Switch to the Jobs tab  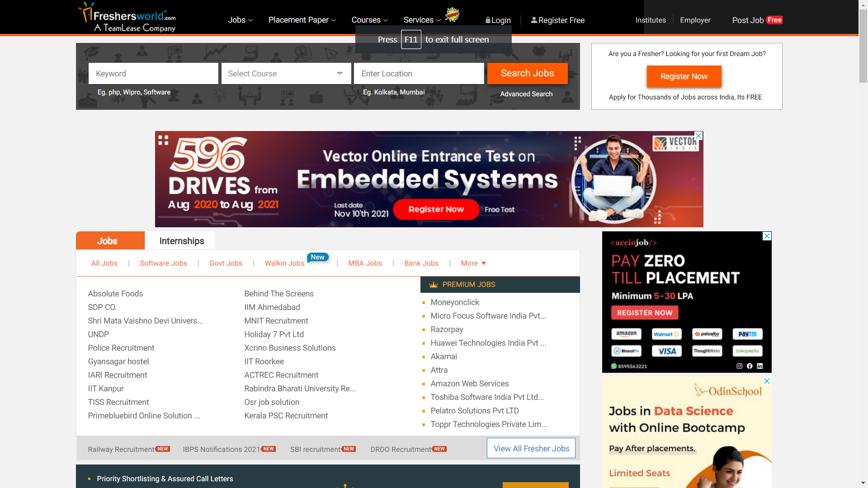[x=110, y=241]
